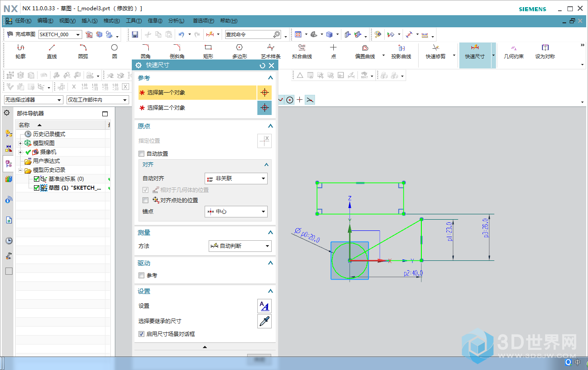Screen dimensions: 588x370
Task: Open the 插入(S) menu
Action: [89, 21]
